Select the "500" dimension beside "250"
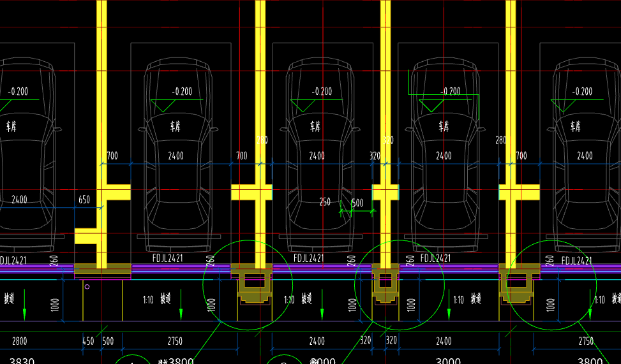This screenshot has width=621, height=364. pyautogui.click(x=357, y=203)
